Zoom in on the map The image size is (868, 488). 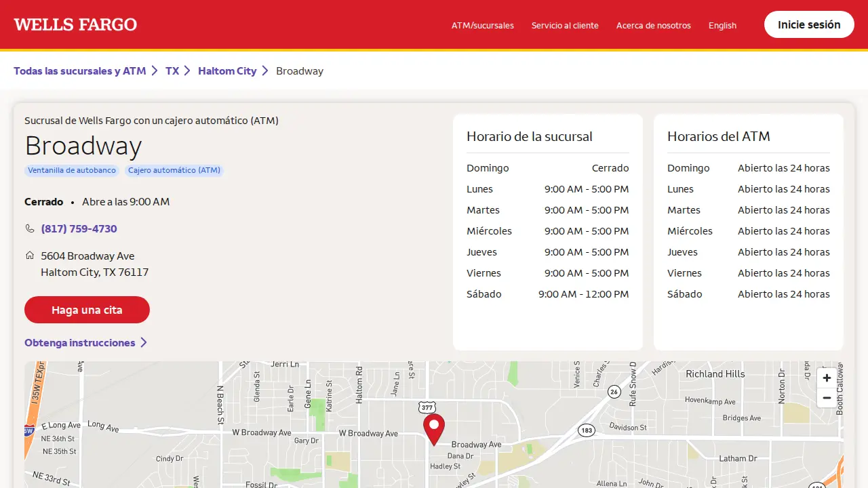pos(827,378)
